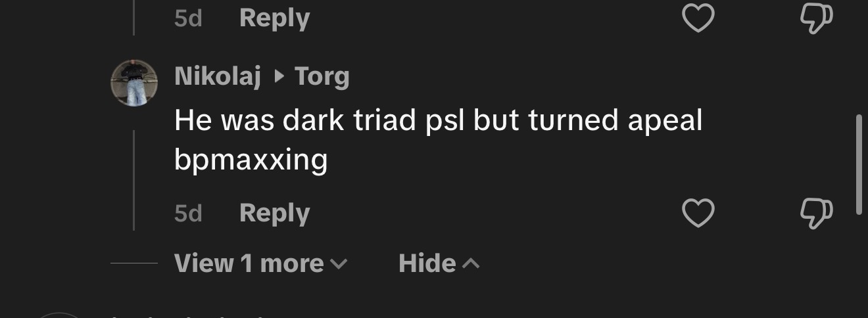Viewport: 868px width, 318px height.
Task: Click the 5d timestamp on the top comment
Action: (188, 18)
